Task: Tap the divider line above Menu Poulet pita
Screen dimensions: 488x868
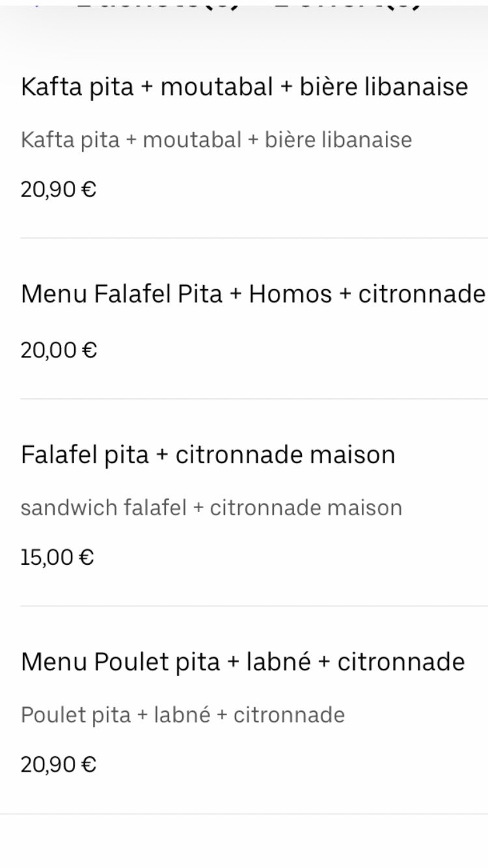Action: [254, 606]
